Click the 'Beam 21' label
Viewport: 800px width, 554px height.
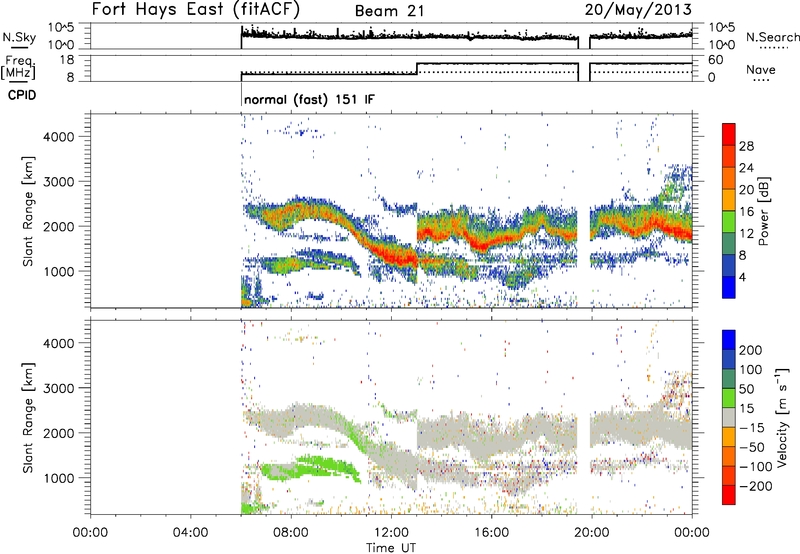pyautogui.click(x=389, y=11)
